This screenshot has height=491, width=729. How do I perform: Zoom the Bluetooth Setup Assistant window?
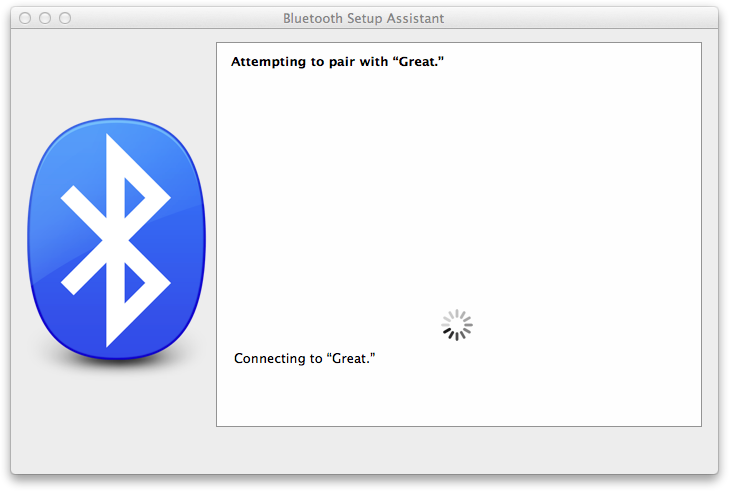tap(65, 18)
